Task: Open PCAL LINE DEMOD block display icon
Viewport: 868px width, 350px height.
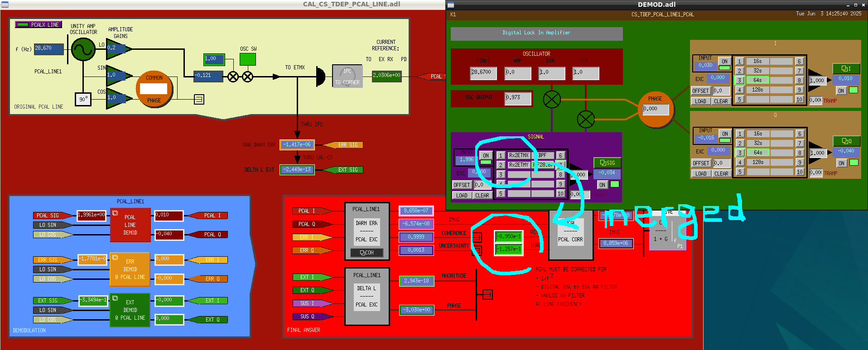Action: (x=115, y=213)
